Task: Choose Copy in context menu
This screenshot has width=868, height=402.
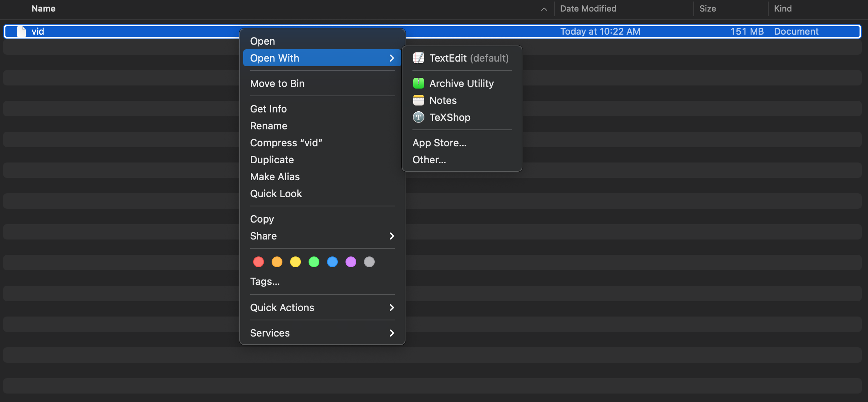Action: [x=322, y=219]
